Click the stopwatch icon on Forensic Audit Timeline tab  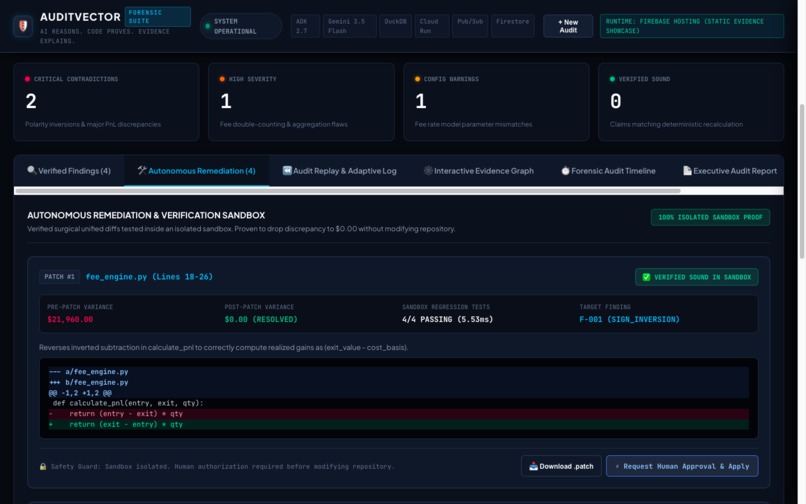(565, 170)
